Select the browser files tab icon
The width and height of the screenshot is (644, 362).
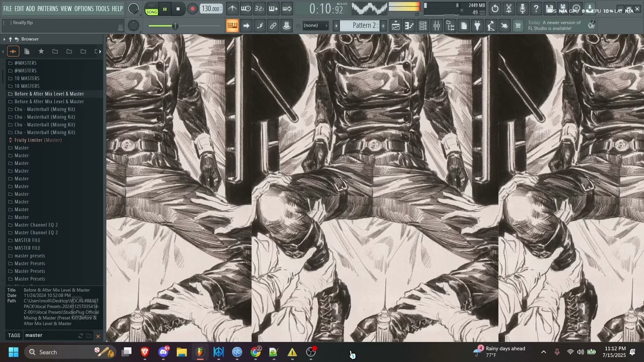coord(27,51)
